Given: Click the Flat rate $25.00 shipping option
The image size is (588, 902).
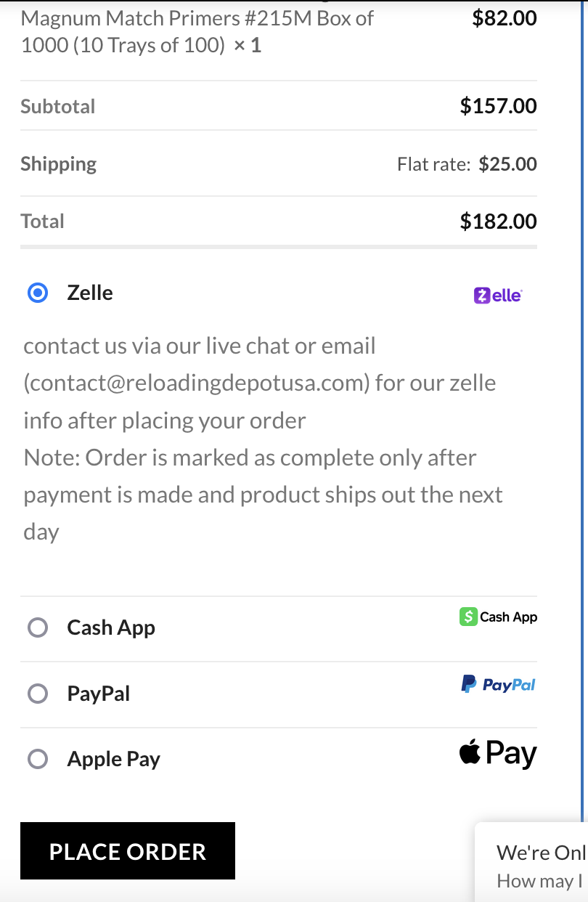Looking at the screenshot, I should pos(467,164).
